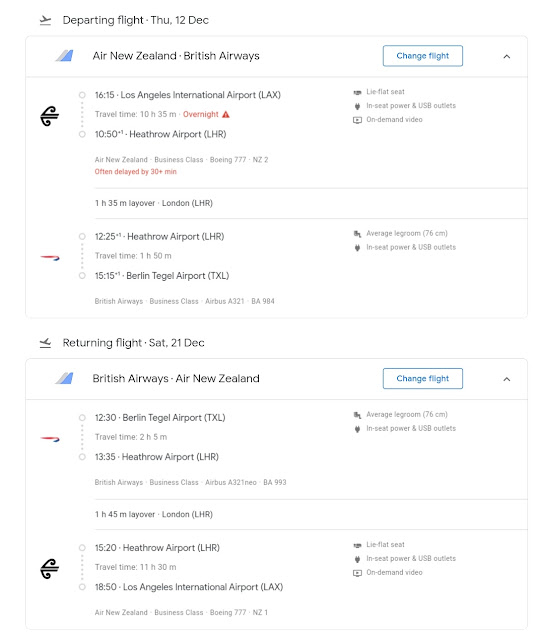536x640 pixels.
Task: Click the multi-airline tail icon beside Air New Zealand · British Airways
Action: (64, 56)
